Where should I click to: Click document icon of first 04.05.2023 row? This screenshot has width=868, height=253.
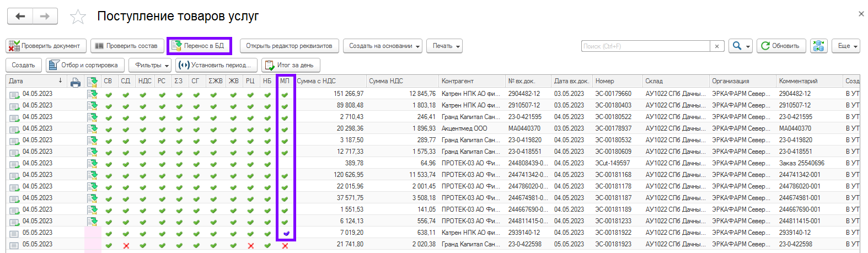[x=14, y=94]
